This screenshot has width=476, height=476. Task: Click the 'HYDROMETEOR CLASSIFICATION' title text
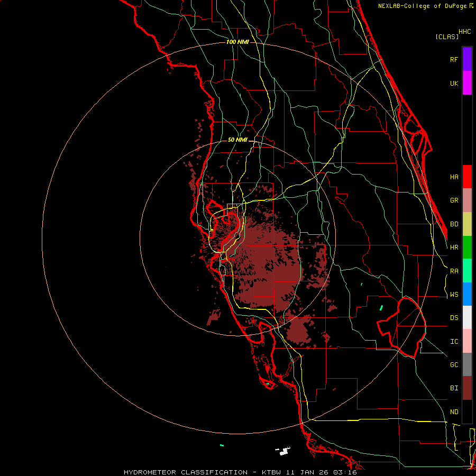(x=186, y=472)
